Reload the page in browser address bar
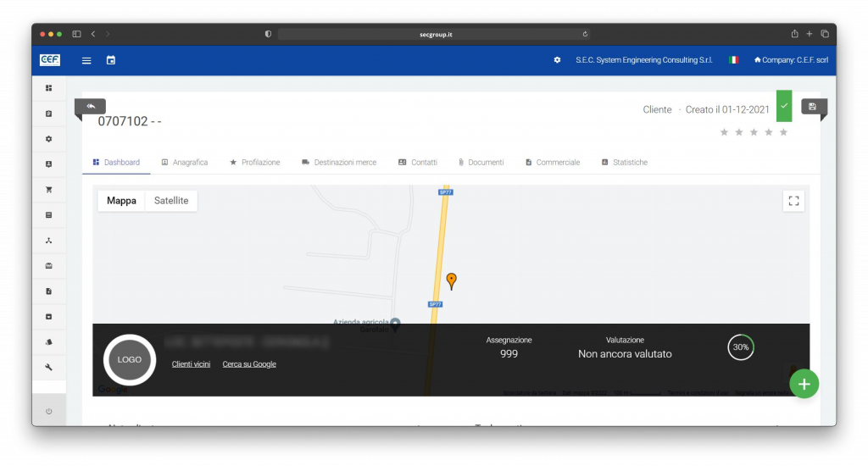Screen dimensions: 868x466 (585, 34)
